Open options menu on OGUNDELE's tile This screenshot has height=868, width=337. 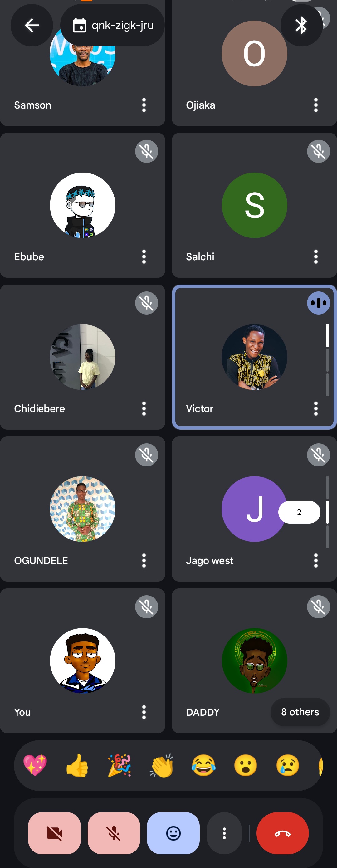pos(144,560)
